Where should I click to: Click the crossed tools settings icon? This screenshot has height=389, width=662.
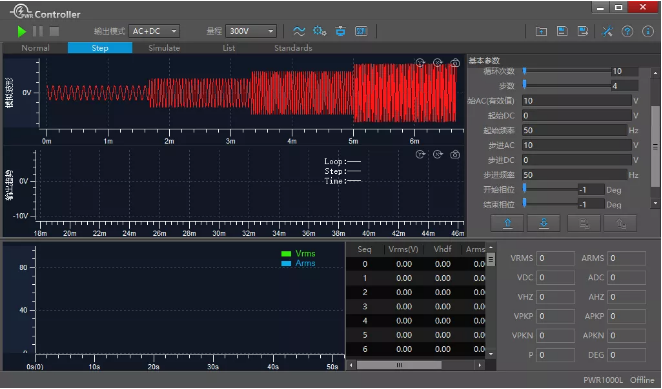coord(607,31)
